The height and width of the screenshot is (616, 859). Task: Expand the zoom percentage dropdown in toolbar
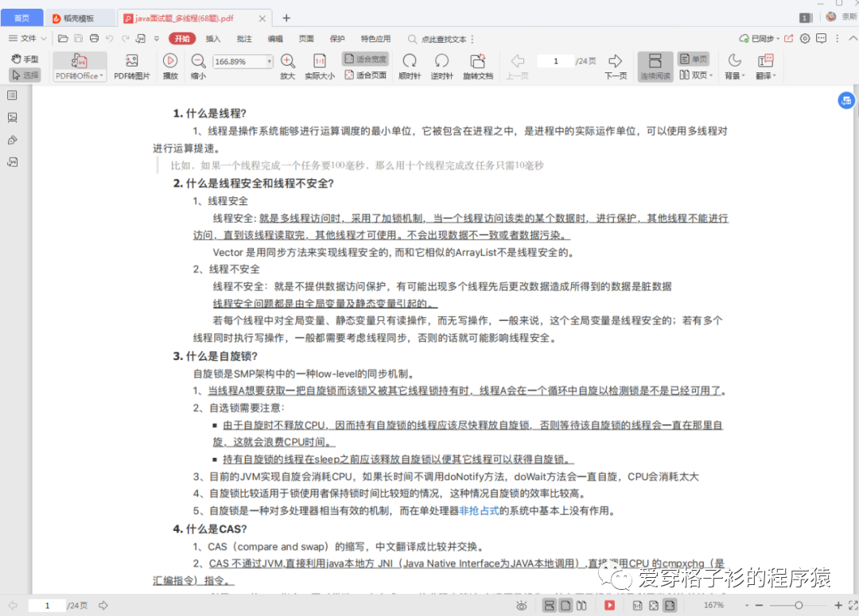coord(269,61)
